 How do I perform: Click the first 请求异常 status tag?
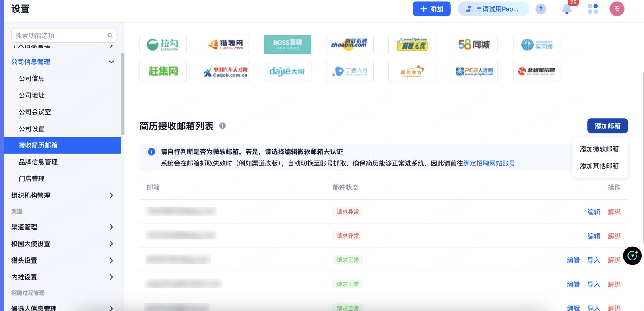[x=348, y=212]
